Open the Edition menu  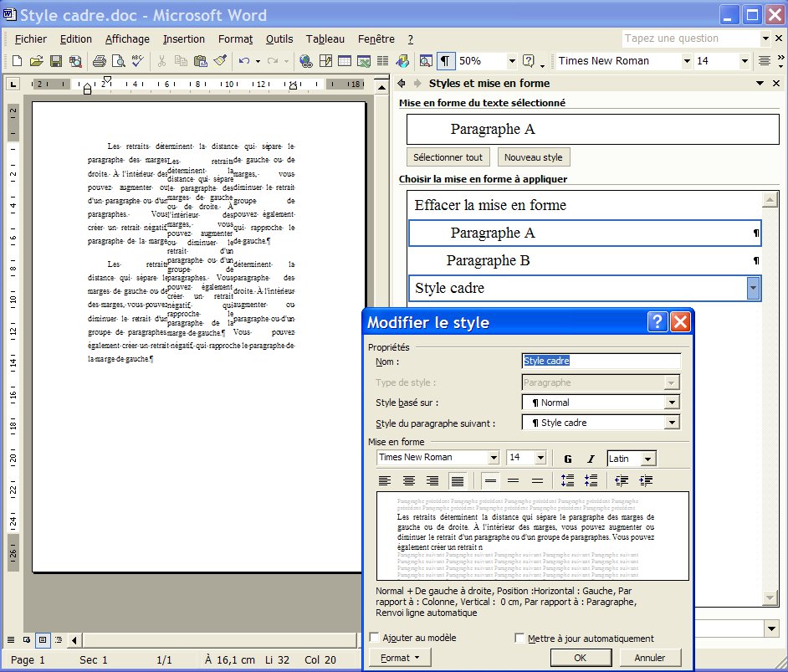pyautogui.click(x=76, y=38)
